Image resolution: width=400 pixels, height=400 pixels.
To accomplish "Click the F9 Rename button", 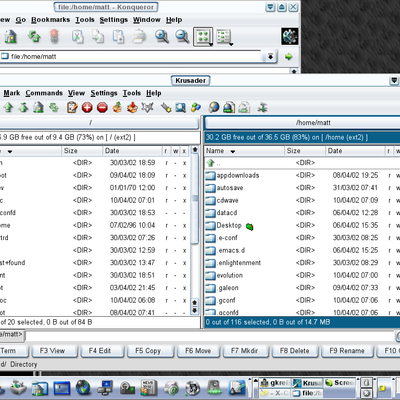I will click(347, 351).
